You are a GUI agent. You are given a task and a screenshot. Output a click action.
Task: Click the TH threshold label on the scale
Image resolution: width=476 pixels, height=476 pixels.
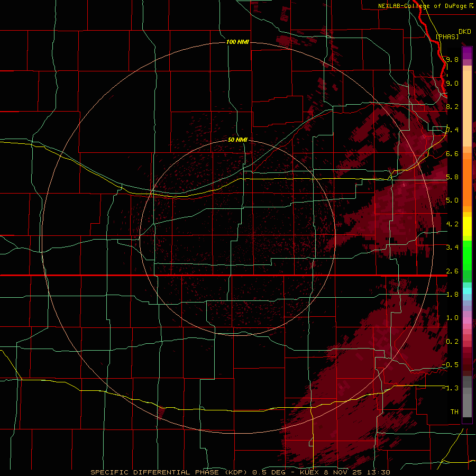[x=454, y=411]
